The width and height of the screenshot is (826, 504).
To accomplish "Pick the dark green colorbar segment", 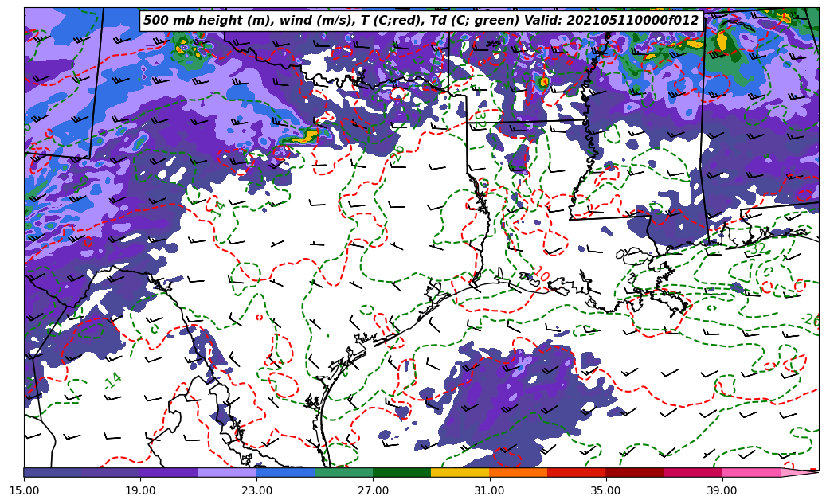I will [x=401, y=472].
